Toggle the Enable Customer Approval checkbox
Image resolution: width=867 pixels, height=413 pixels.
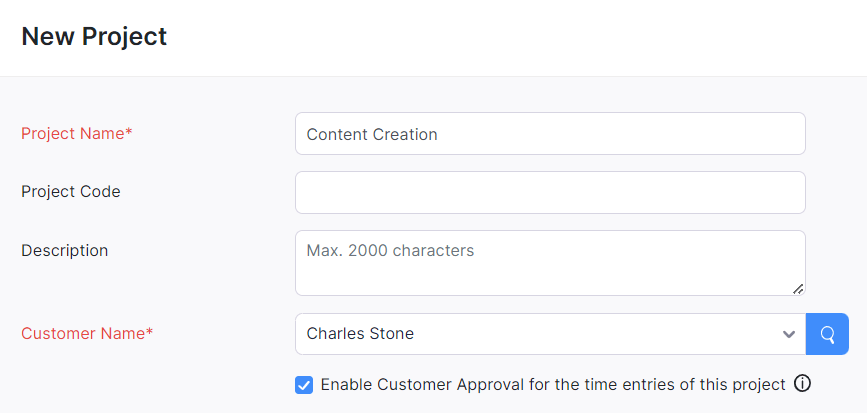304,384
